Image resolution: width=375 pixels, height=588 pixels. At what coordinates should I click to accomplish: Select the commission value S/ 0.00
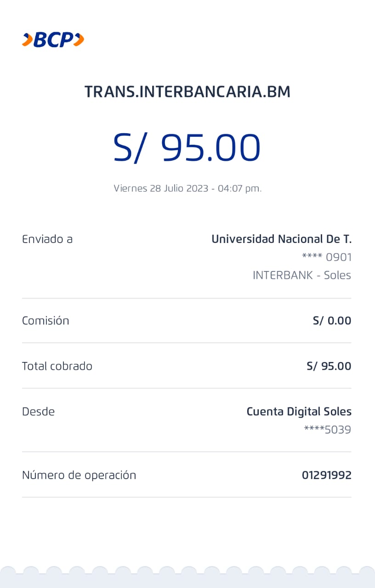click(x=332, y=321)
